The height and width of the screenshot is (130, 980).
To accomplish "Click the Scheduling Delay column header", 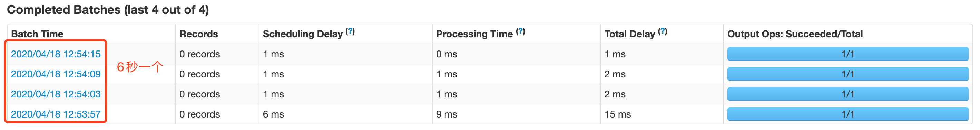I will pyautogui.click(x=303, y=34).
